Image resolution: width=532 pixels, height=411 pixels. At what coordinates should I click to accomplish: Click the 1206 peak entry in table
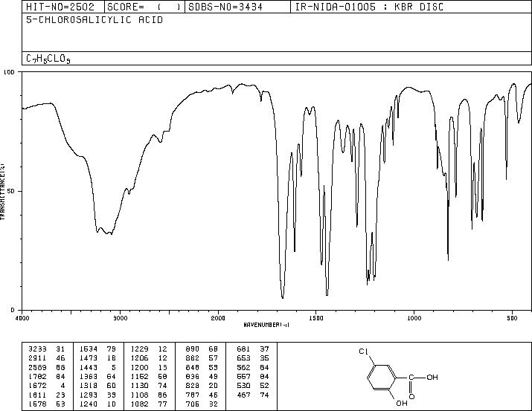149,357
